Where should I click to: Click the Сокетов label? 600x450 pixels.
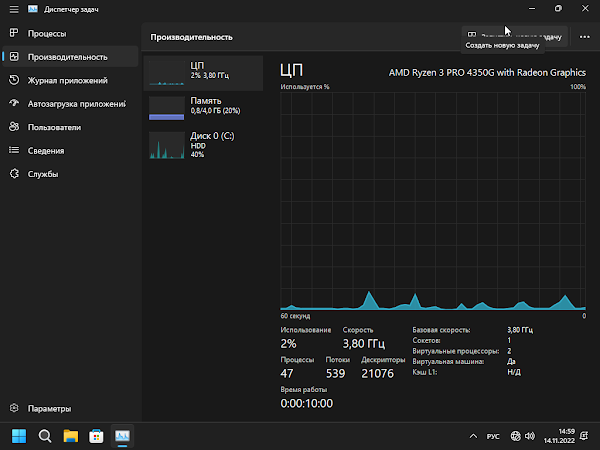pos(426,340)
